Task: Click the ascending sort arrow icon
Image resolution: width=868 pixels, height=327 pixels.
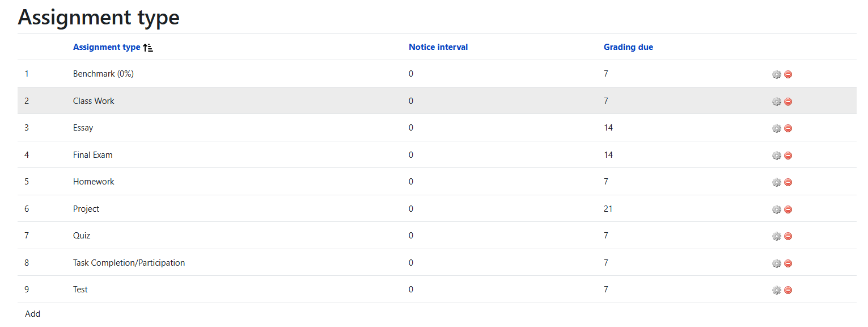Action: (148, 48)
